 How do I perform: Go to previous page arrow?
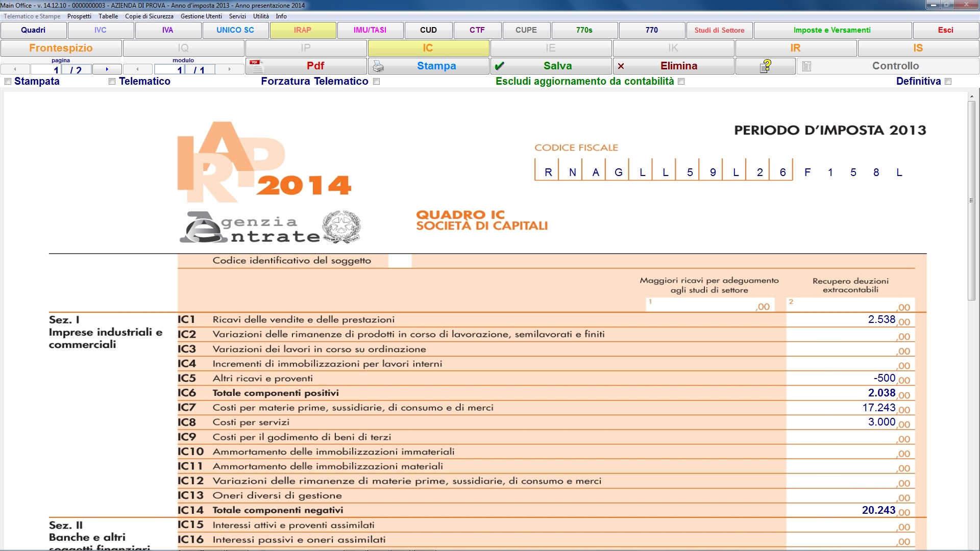click(15, 69)
